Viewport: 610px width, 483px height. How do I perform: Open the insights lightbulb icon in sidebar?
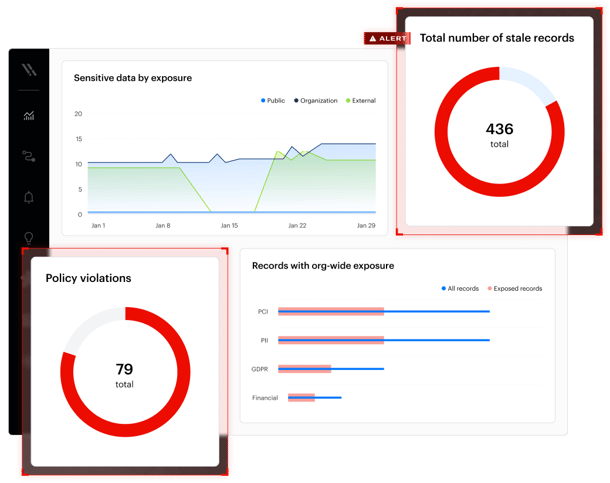tap(29, 238)
